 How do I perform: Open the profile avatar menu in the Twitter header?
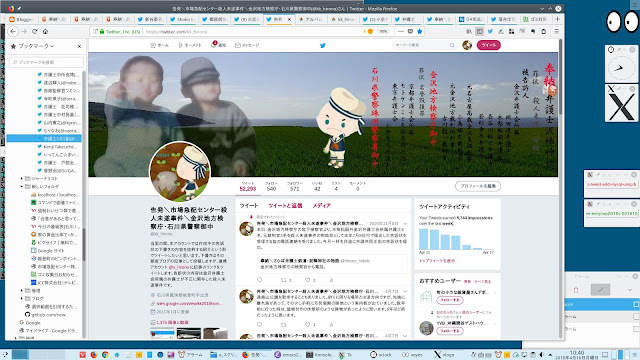pyautogui.click(x=467, y=45)
